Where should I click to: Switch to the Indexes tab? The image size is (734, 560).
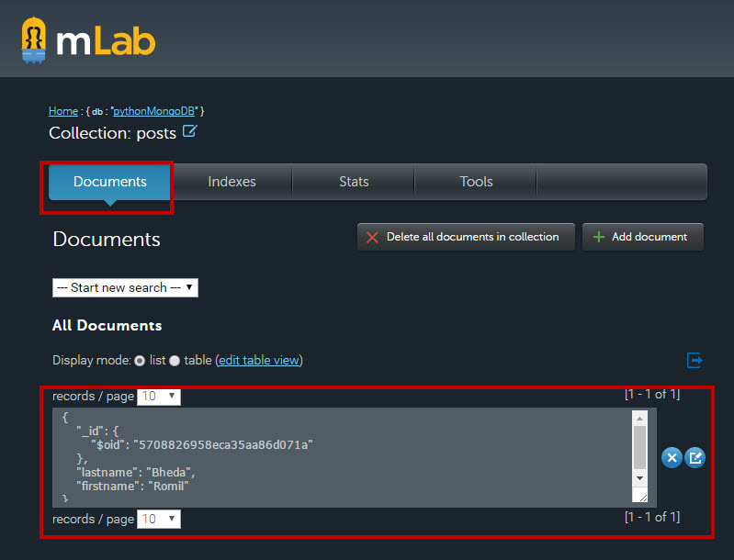pos(231,182)
